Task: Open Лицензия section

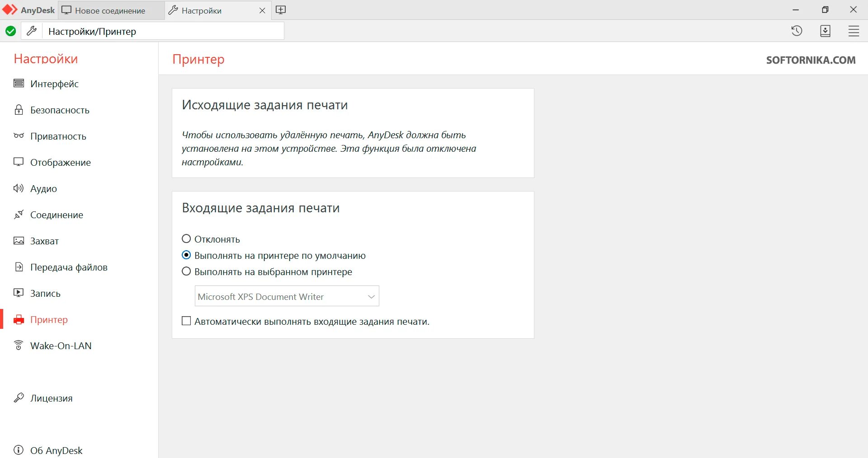Action: (51, 398)
